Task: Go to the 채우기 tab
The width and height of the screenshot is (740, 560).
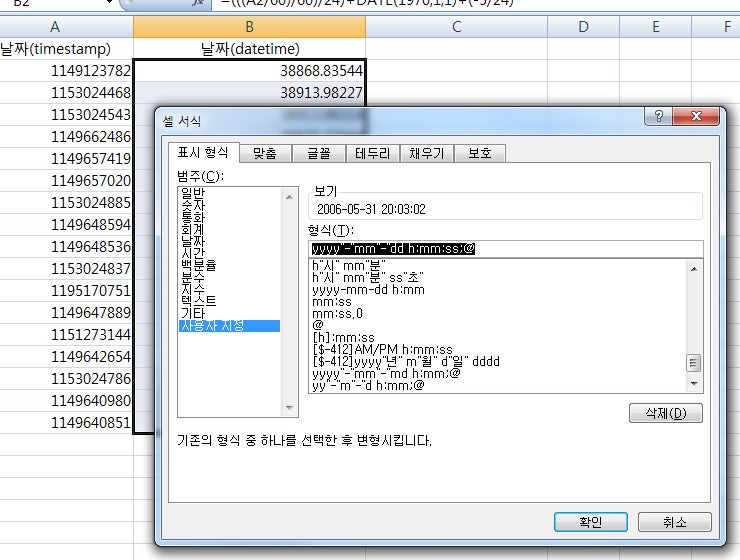Action: click(427, 153)
